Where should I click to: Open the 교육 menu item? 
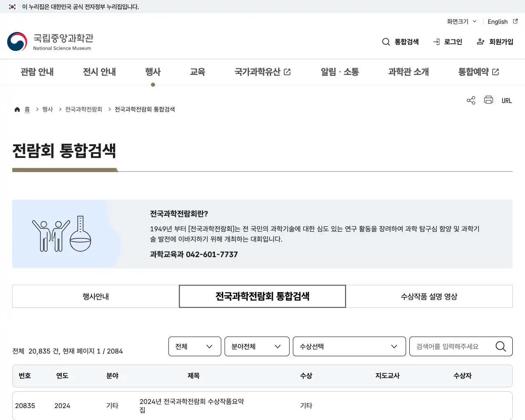coord(198,72)
